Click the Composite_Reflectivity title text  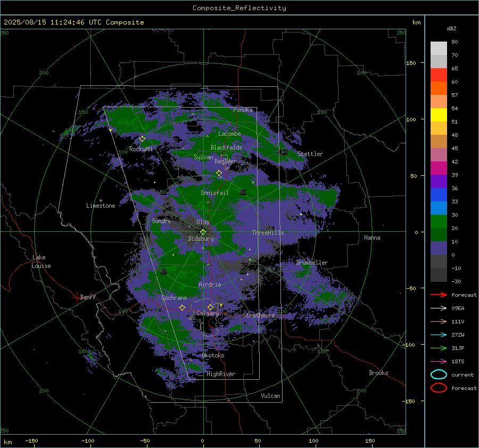pos(240,8)
